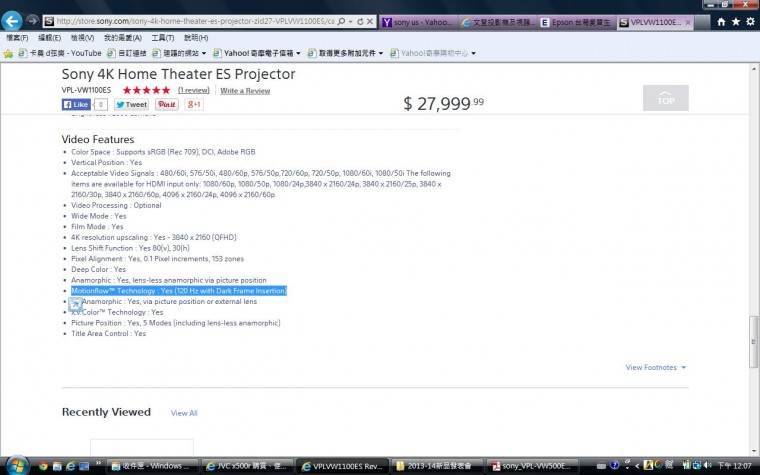
Task: Click the page vertical scrollbar thumb
Action: coord(753,342)
